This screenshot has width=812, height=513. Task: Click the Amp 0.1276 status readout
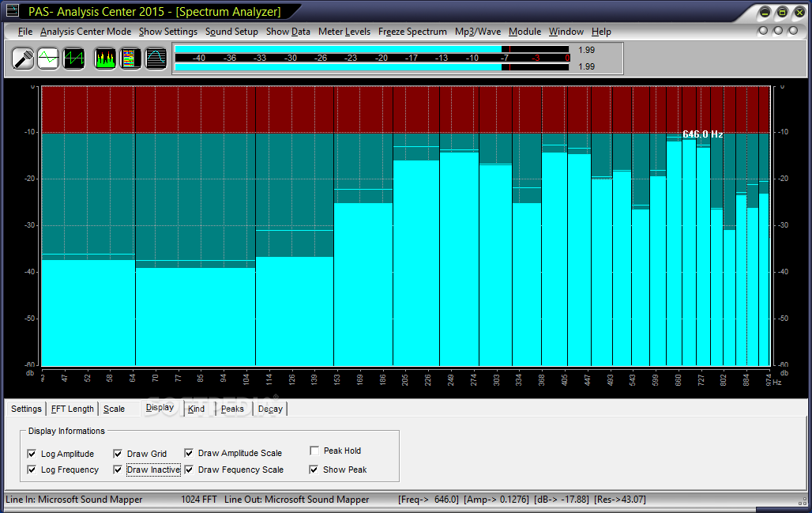496,500
